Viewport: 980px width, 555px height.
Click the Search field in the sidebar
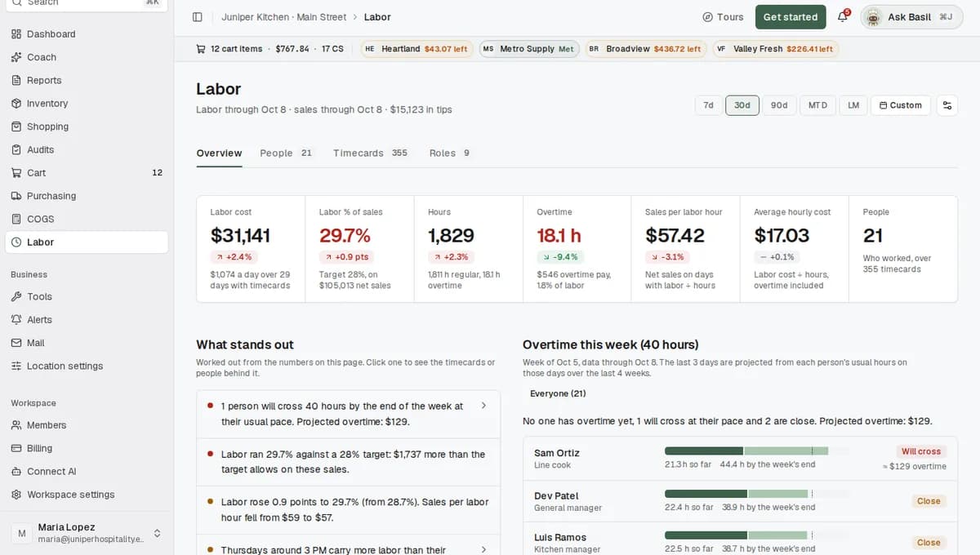click(87, 2)
